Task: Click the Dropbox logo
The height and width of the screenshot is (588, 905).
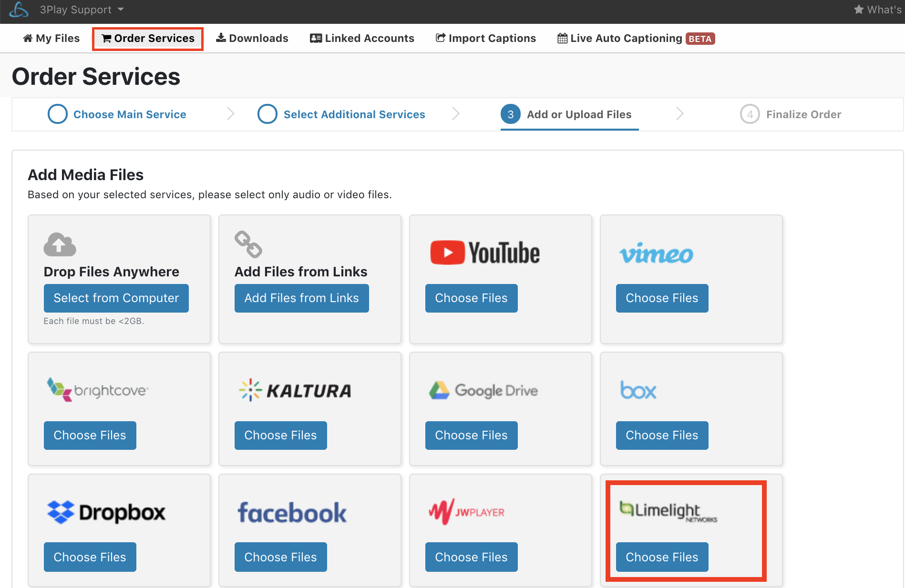Action: click(106, 512)
